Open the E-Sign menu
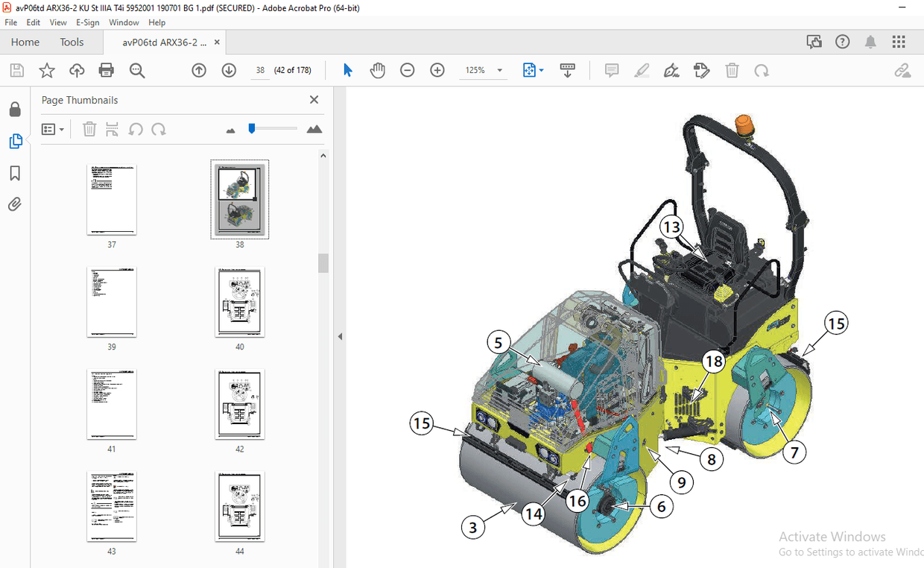Viewport: 924px width, 568px height. pos(88,22)
